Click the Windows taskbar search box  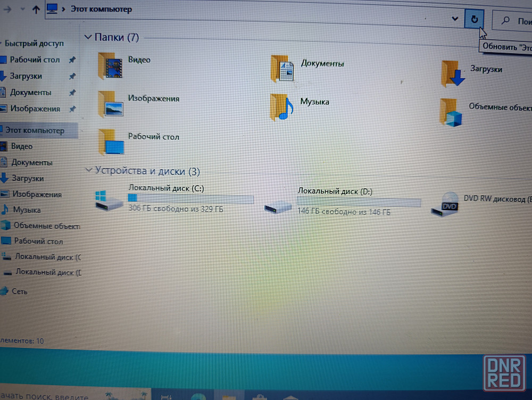tap(48, 395)
